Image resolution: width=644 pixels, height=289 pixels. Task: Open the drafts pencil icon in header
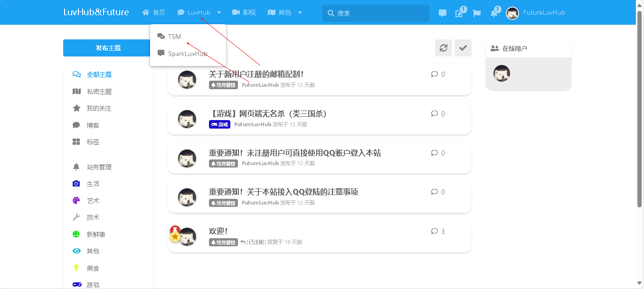coord(459,13)
